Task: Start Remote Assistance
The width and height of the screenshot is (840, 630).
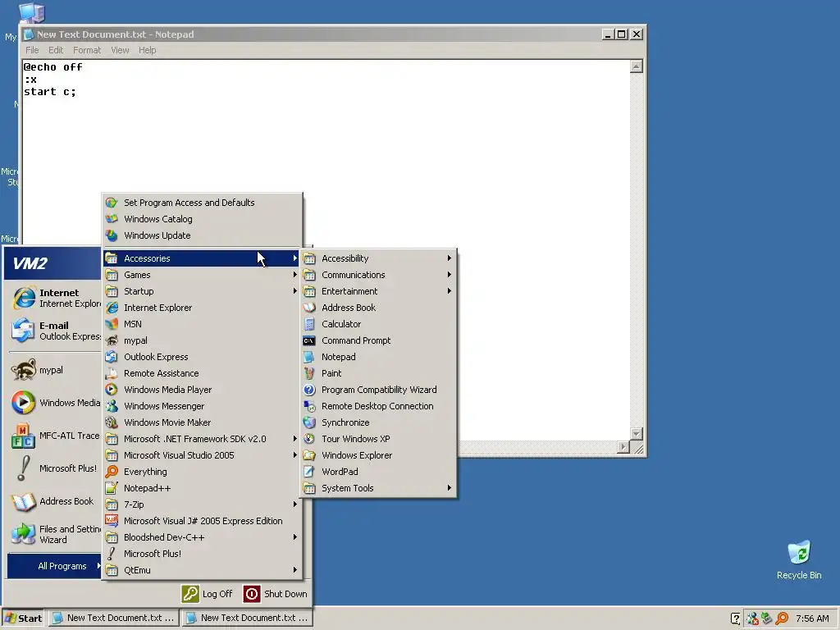Action: click(x=203, y=373)
